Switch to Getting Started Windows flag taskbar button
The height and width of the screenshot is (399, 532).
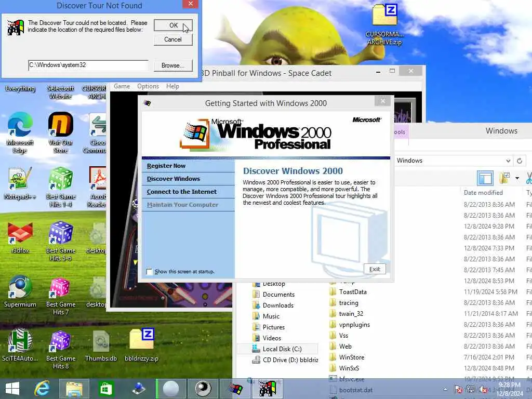pyautogui.click(x=235, y=389)
